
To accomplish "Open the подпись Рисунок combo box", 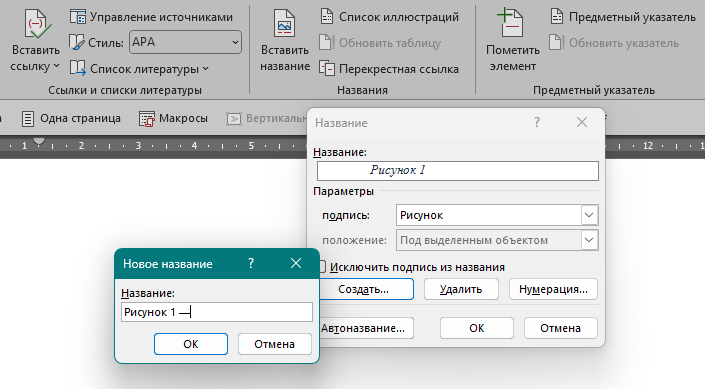I will tap(497, 215).
